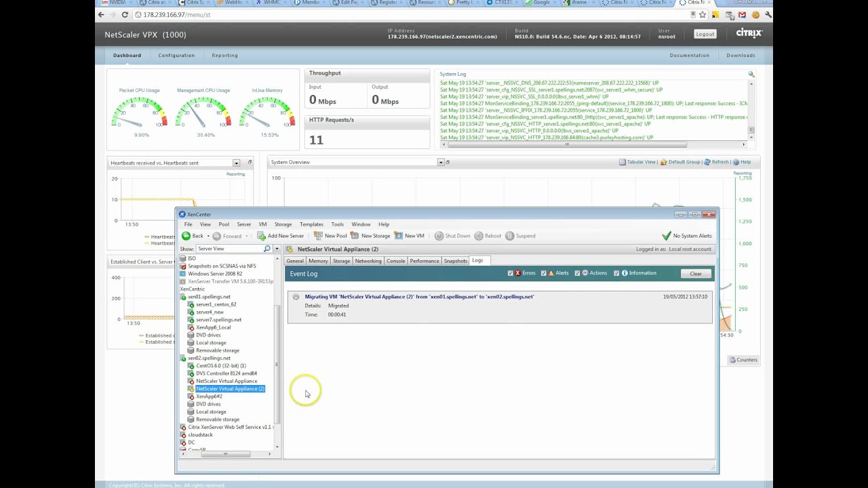The width and height of the screenshot is (868, 488).
Task: Click the System Log search magnifier icon
Action: tap(751, 74)
